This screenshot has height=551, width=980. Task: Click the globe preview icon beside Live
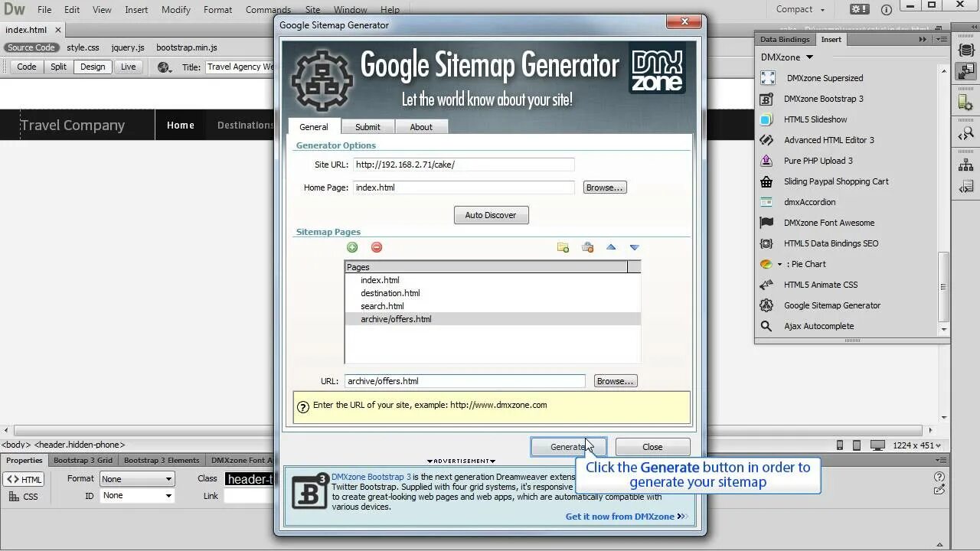click(164, 67)
